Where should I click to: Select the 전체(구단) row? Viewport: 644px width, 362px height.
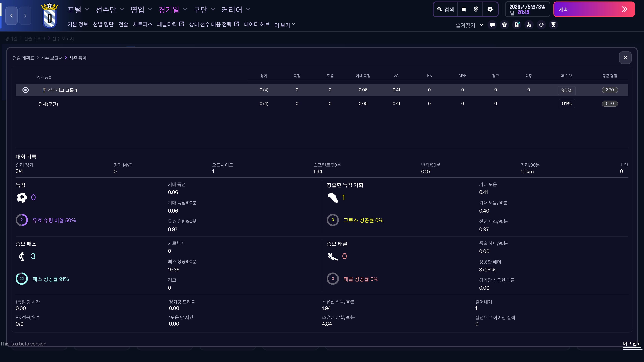(x=48, y=104)
